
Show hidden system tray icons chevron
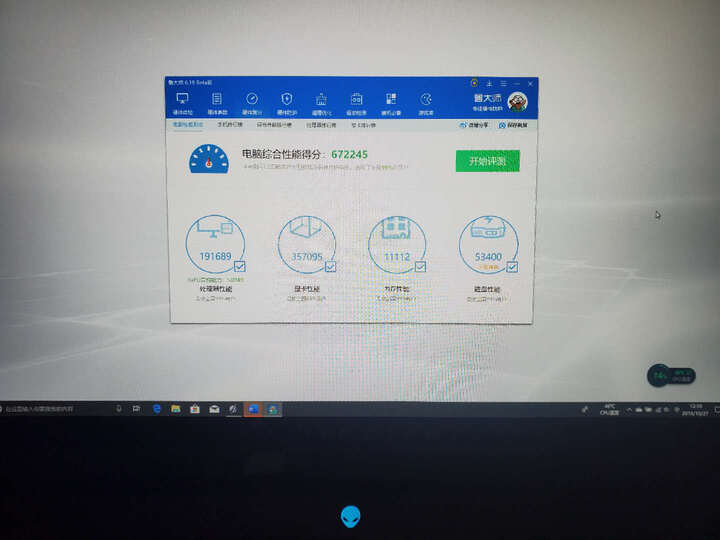[x=629, y=410]
